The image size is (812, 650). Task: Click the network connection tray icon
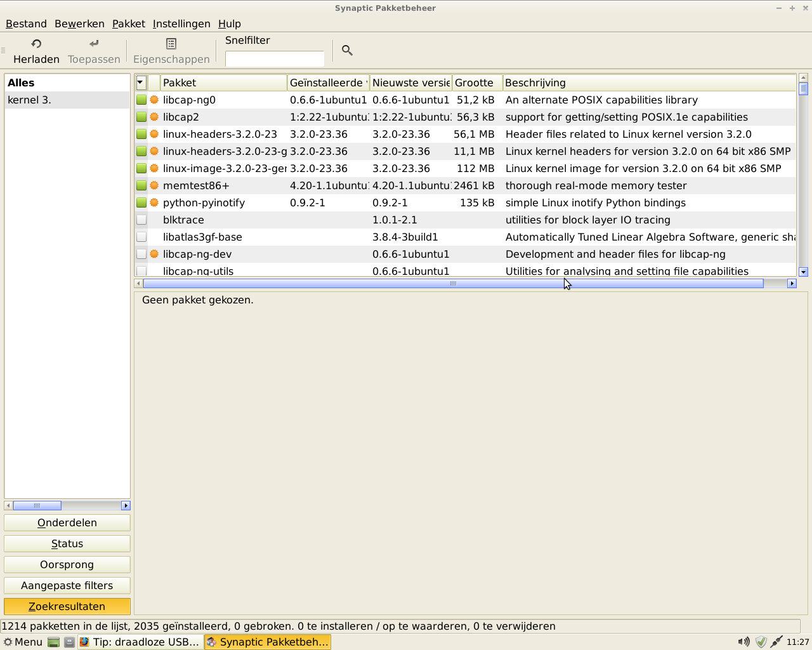(776, 642)
